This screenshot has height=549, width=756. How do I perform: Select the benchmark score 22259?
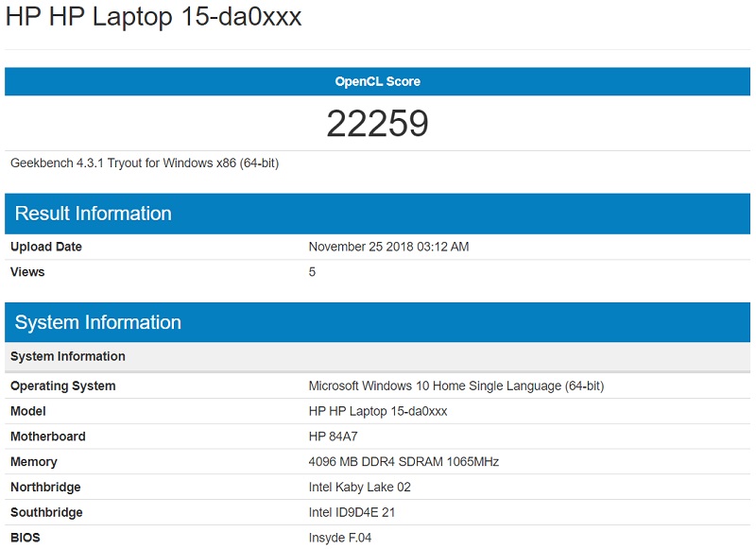point(378,120)
